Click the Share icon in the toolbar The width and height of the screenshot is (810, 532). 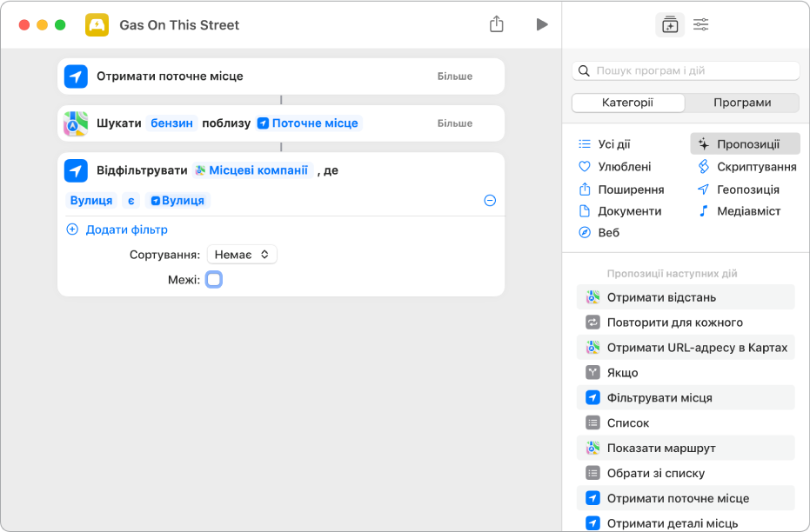[496, 24]
